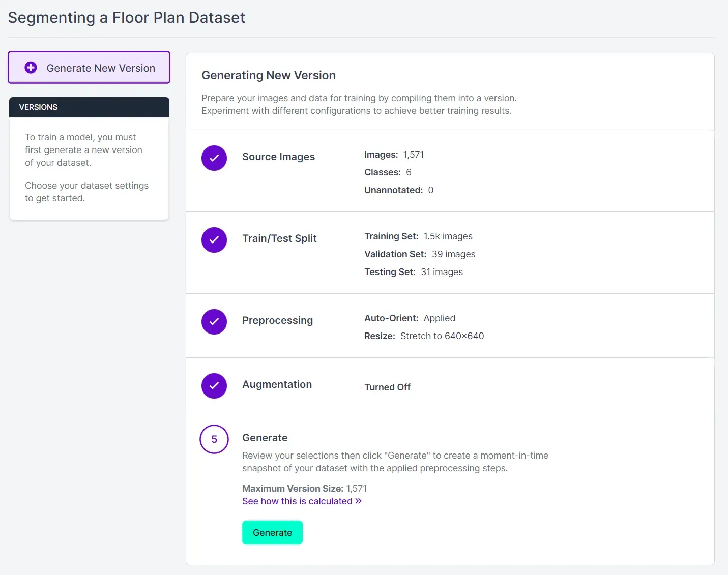Image resolution: width=728 pixels, height=575 pixels.
Task: Click the Preprocessing step checkmark icon
Action: click(x=214, y=322)
